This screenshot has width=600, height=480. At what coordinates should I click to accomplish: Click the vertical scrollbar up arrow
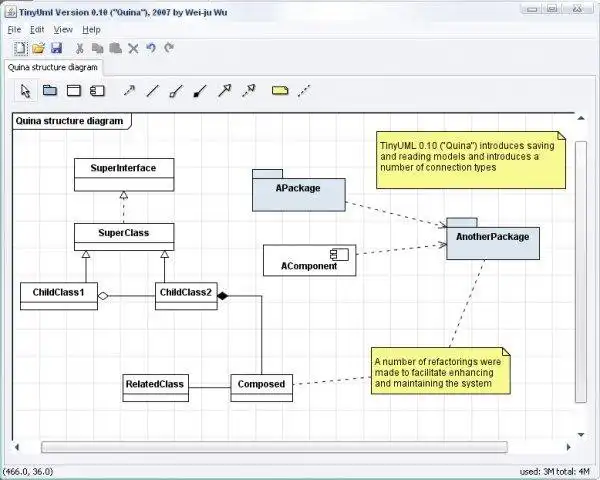[581, 118]
